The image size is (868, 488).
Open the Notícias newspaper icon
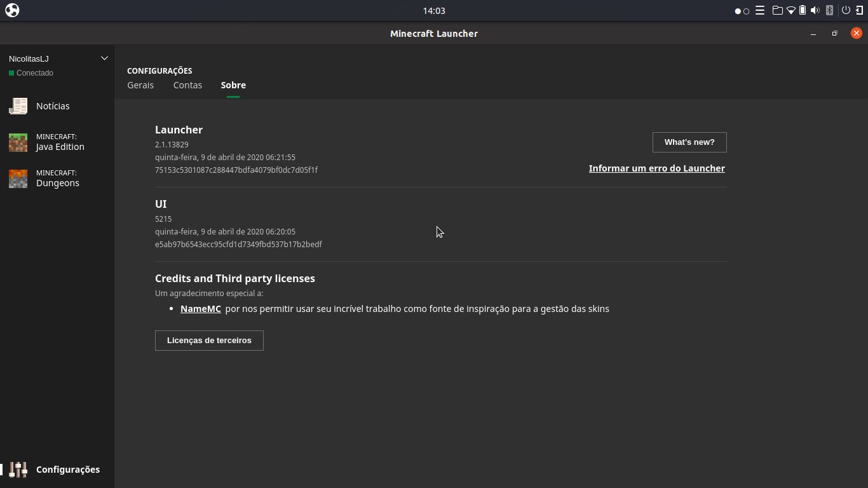(x=18, y=106)
